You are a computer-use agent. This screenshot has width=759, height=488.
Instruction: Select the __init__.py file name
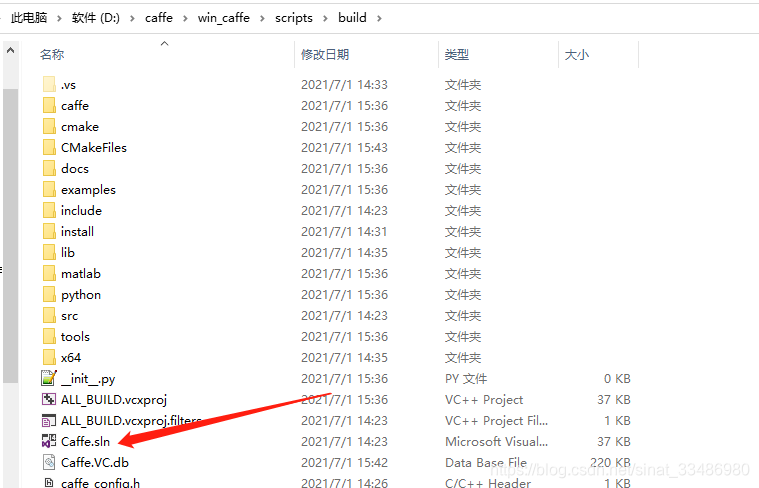point(88,379)
